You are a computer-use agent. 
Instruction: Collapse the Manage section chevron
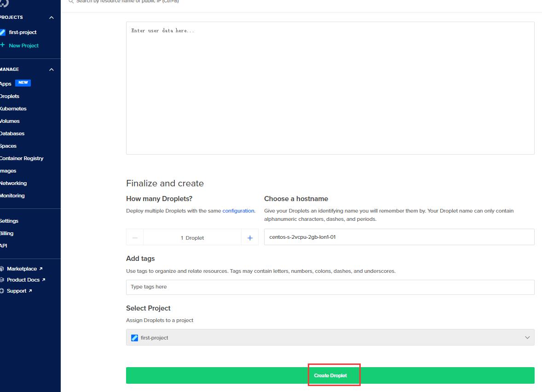click(x=52, y=69)
